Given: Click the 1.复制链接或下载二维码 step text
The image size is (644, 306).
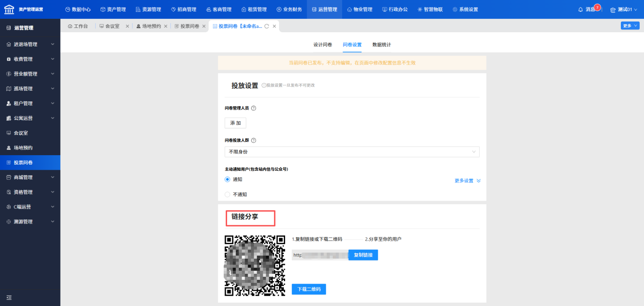Looking at the screenshot, I should click(x=317, y=239).
